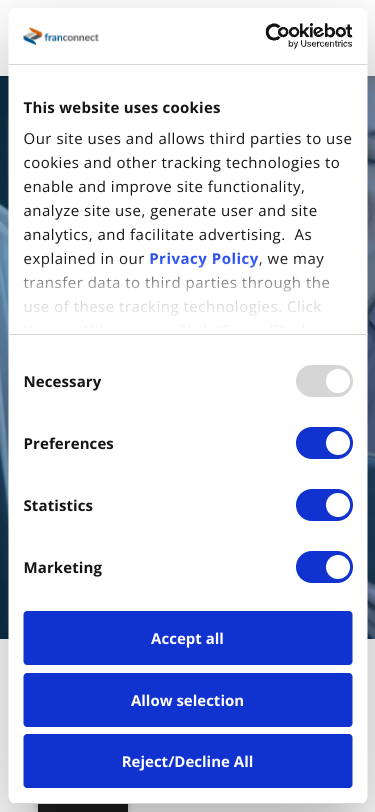Disable the Preferences cookies switch

point(324,443)
